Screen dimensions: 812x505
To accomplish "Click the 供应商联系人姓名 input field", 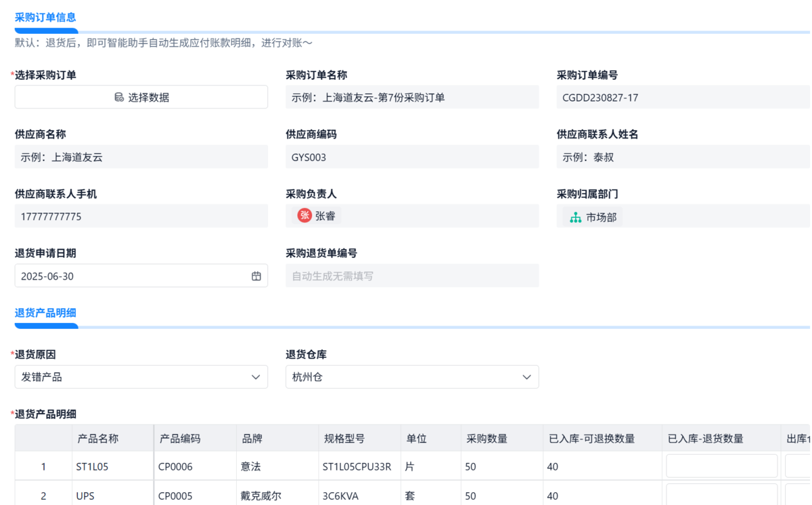I will coord(682,157).
